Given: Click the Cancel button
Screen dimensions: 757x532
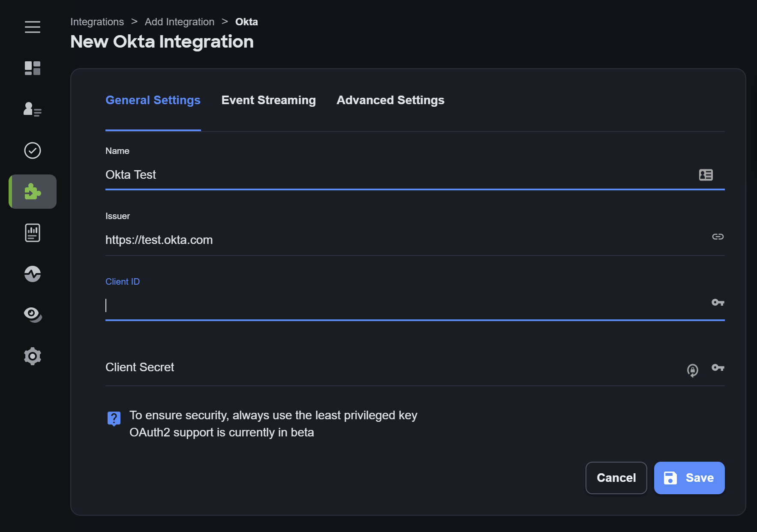Looking at the screenshot, I should point(616,478).
